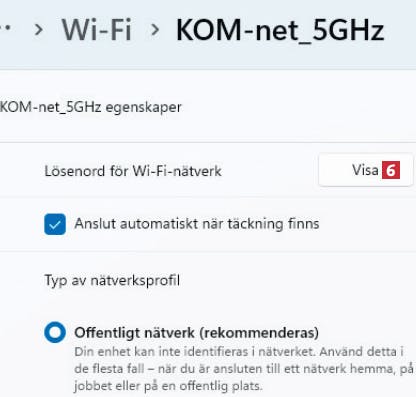Click the chevron arrow before Wi-Fi breadcrumb
The image size is (416, 397).
coord(39,30)
